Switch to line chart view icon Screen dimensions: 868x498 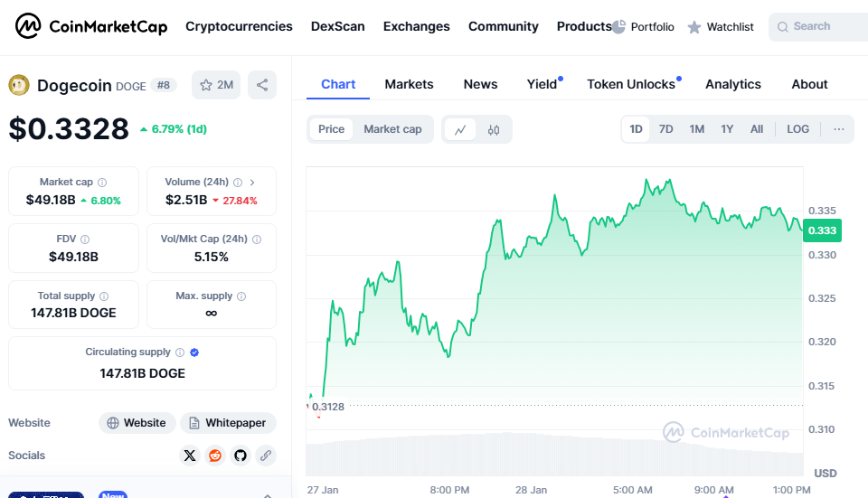460,129
